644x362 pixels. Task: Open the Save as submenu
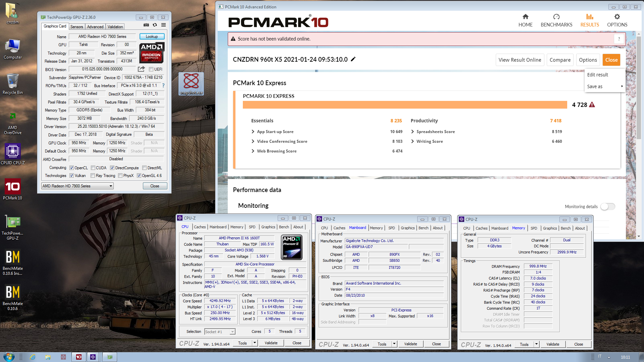(x=604, y=86)
